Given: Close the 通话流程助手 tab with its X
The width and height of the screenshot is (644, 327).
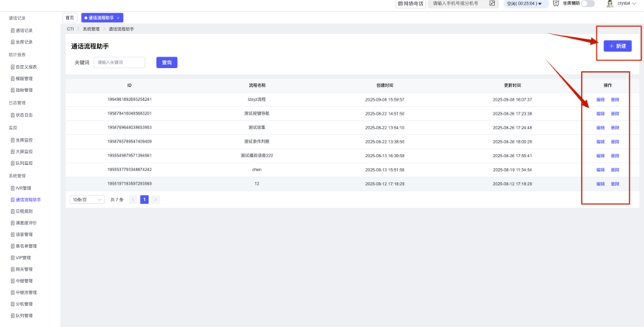Looking at the screenshot, I should [x=118, y=17].
